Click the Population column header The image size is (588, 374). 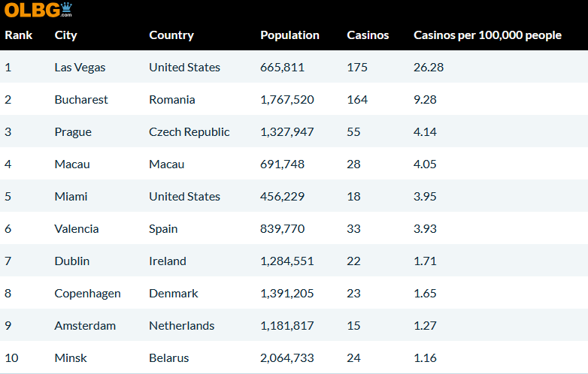[289, 35]
